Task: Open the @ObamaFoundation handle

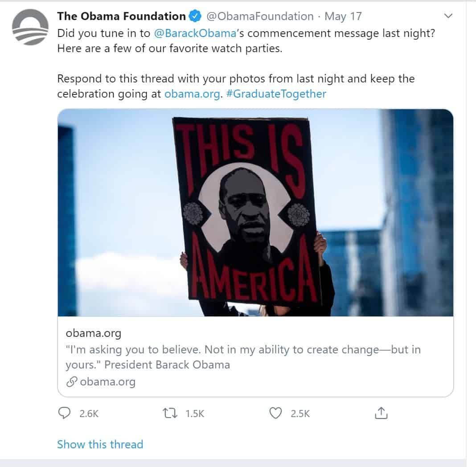Action: pyautogui.click(x=260, y=16)
